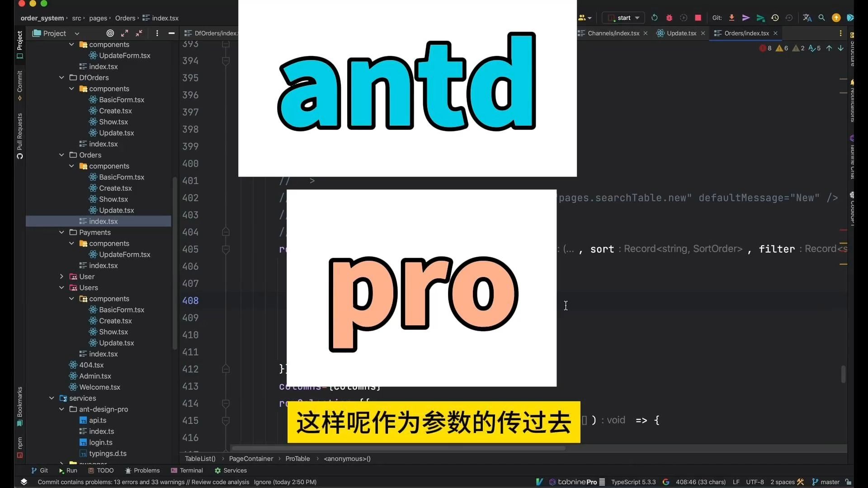The width and height of the screenshot is (868, 488).
Task: Click the Problems tab in bottom panel
Action: (146, 471)
